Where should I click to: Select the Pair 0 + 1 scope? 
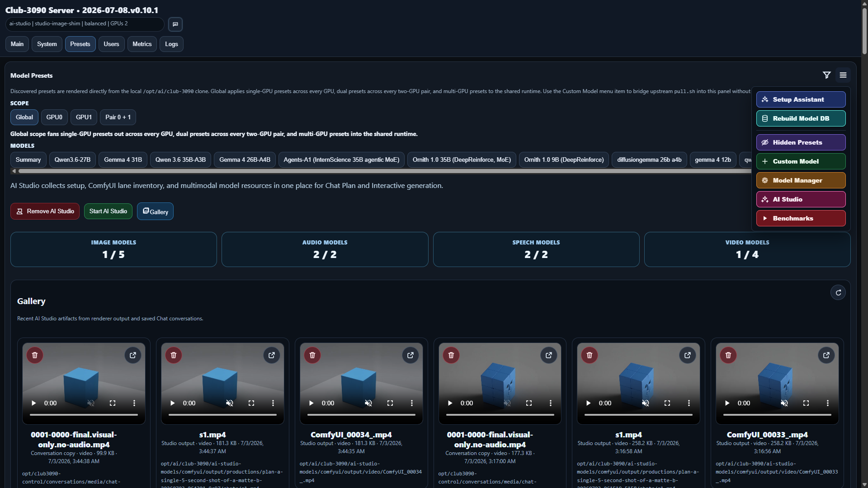coord(118,117)
